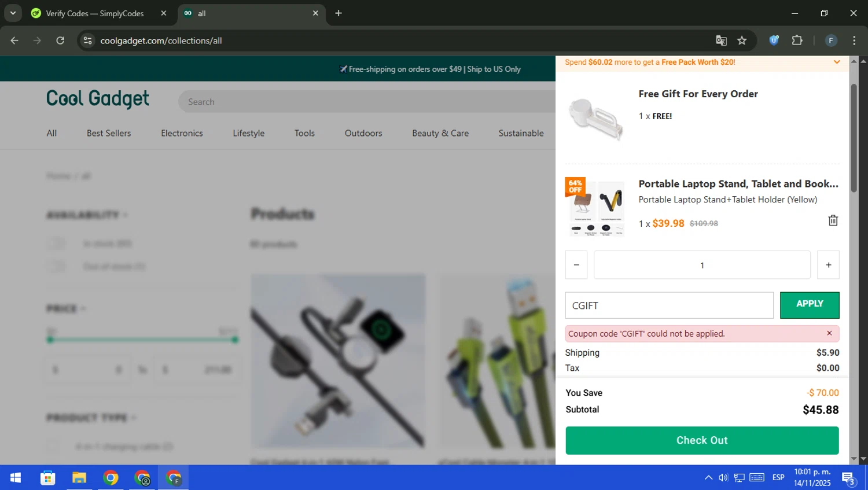868x490 pixels.
Task: Click the minimum price slider handle
Action: pyautogui.click(x=50, y=340)
